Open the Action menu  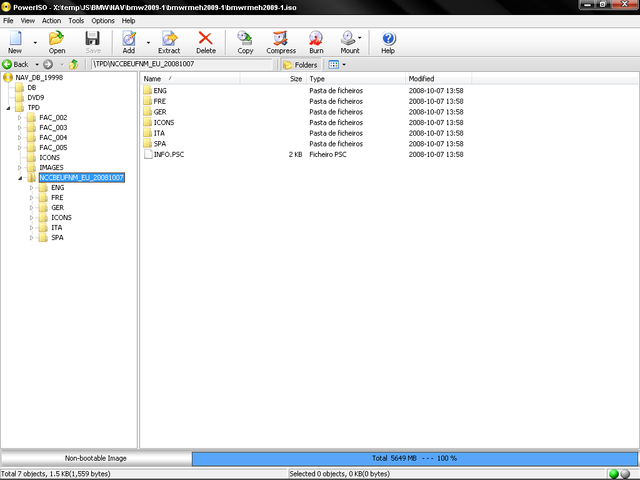[x=51, y=21]
